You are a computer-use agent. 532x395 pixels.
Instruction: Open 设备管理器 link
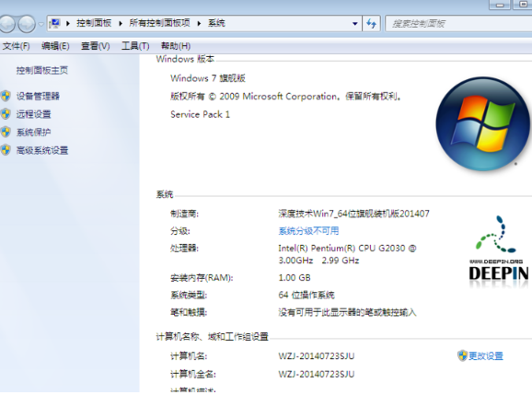(x=38, y=96)
